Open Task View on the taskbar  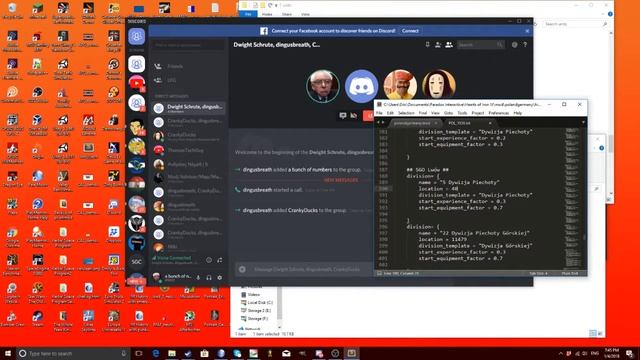139,353
